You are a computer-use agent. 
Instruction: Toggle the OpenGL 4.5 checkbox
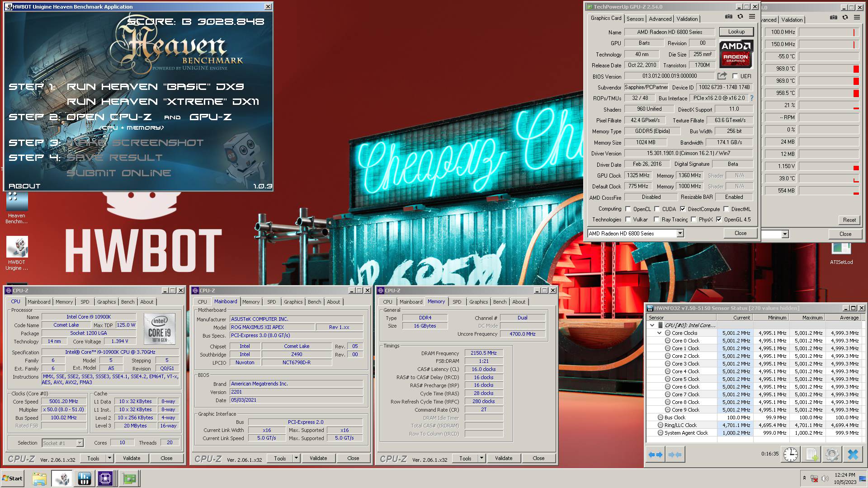pos(719,220)
